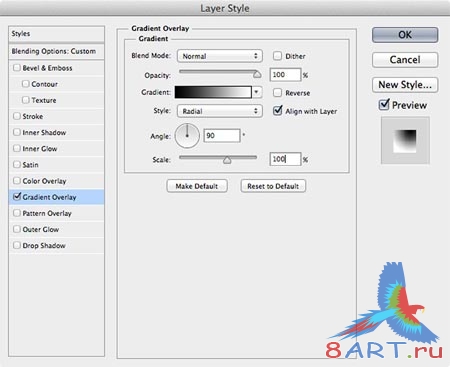Select the Inner Glow row label
The height and width of the screenshot is (367, 450).
(x=40, y=148)
